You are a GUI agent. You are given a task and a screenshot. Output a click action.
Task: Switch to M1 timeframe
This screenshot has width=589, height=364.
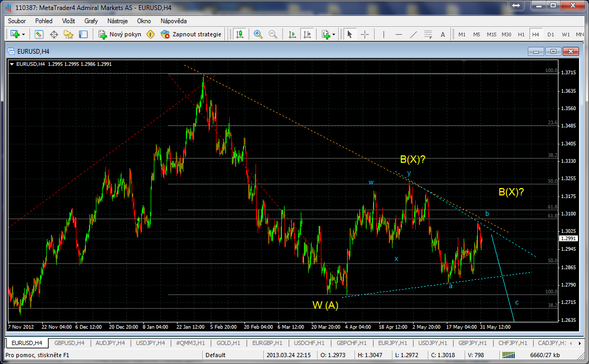pyautogui.click(x=462, y=34)
